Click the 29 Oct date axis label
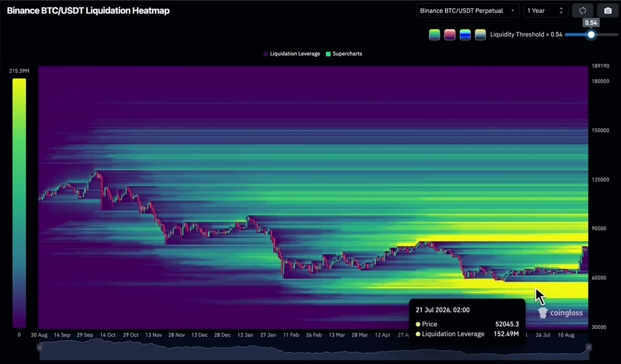Image resolution: width=621 pixels, height=364 pixels. coord(130,335)
